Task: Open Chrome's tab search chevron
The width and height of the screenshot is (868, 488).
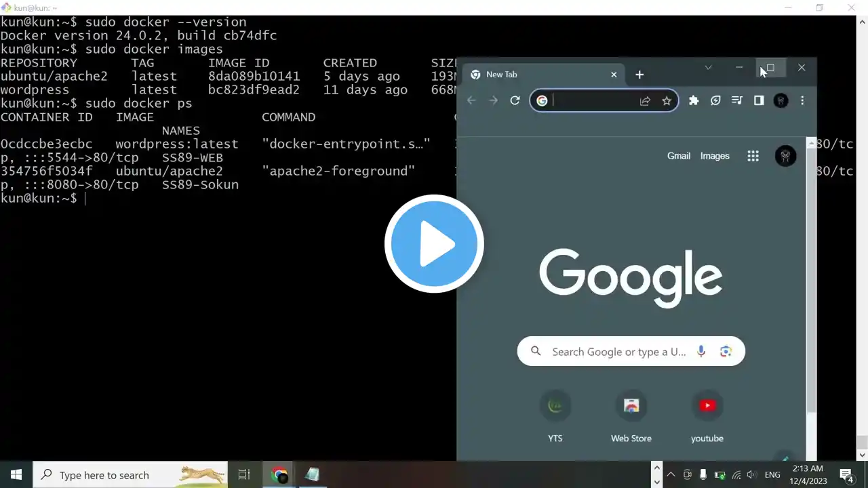Action: pyautogui.click(x=708, y=68)
